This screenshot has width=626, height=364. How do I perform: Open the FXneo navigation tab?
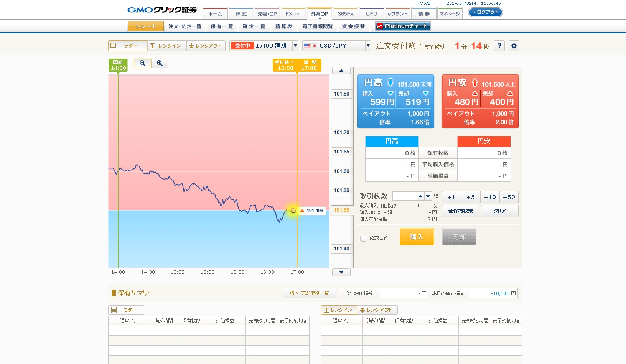pos(293,13)
